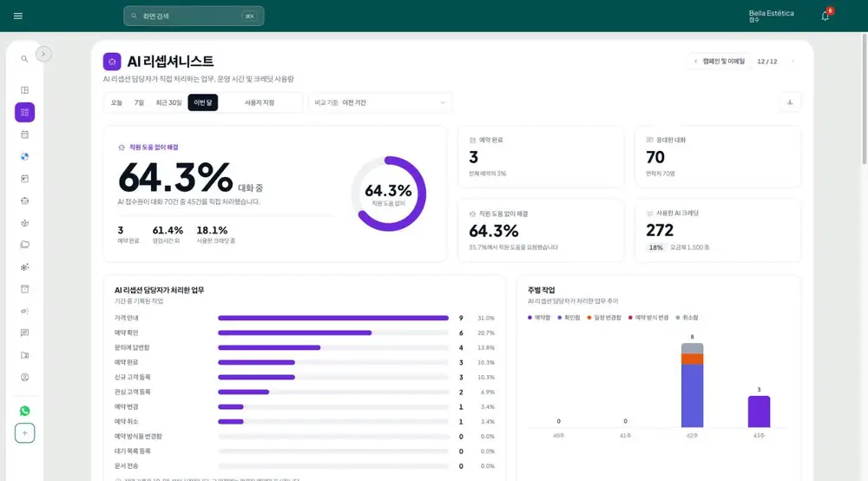Open the robot assistant sidebar icon

tap(24, 201)
